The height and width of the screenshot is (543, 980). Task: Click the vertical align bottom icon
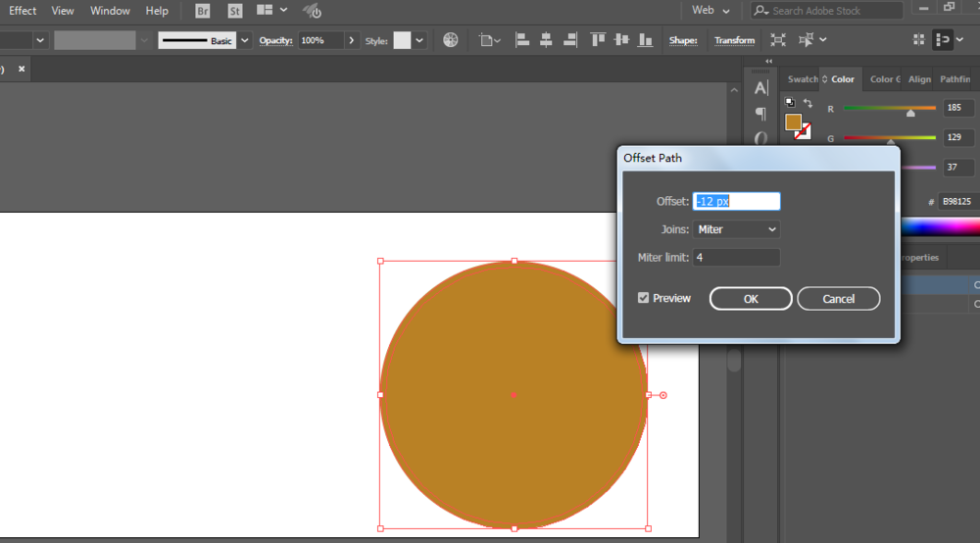click(x=645, y=40)
